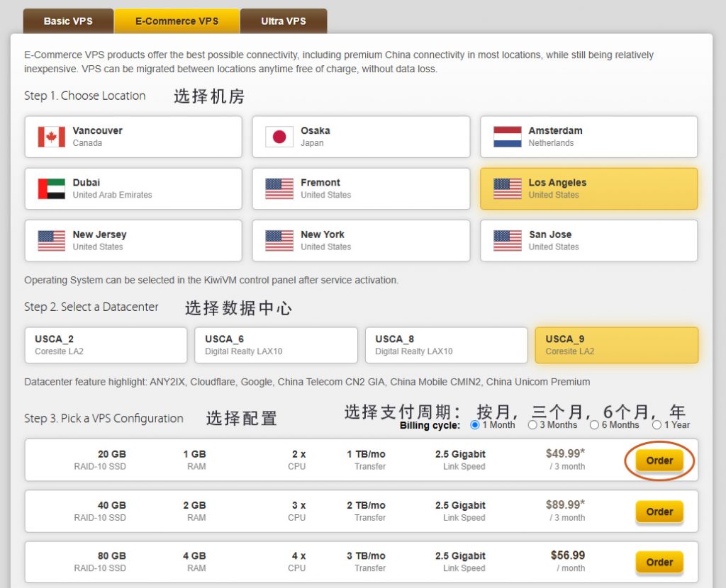
Task: Select the 1 Month billing cycle
Action: click(x=475, y=425)
